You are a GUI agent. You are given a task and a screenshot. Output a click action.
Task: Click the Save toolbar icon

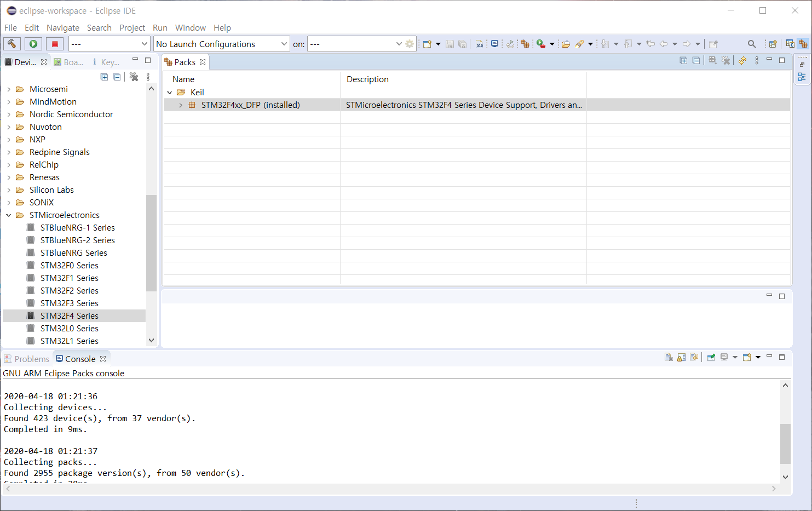pos(450,44)
